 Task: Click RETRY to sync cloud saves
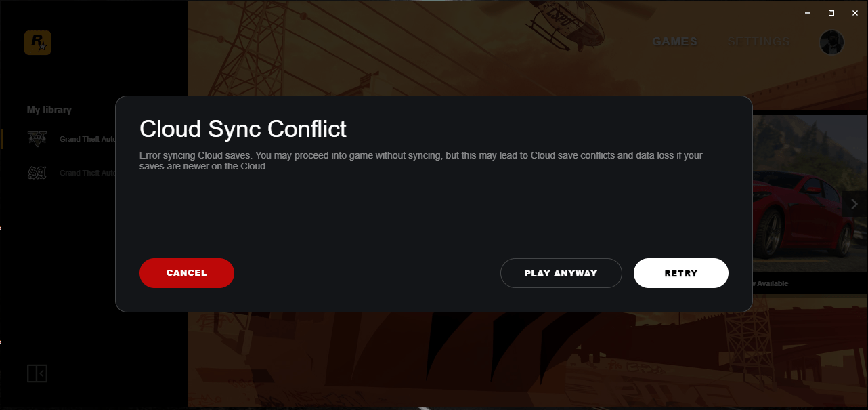pos(681,273)
